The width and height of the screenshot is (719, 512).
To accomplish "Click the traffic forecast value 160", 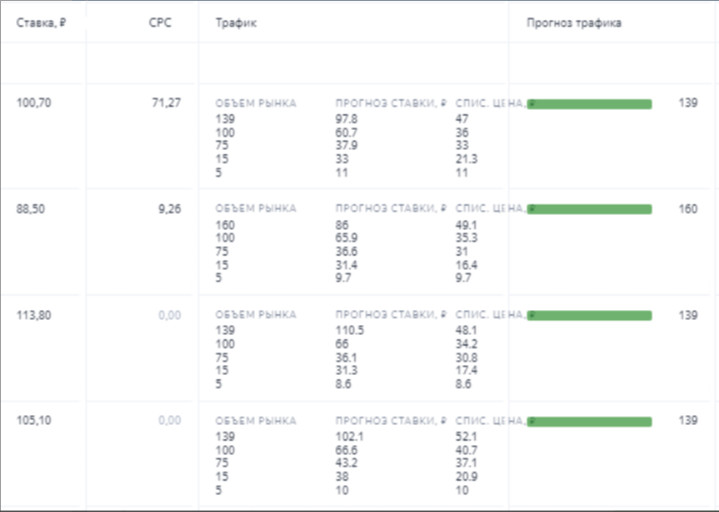I will tap(687, 209).
